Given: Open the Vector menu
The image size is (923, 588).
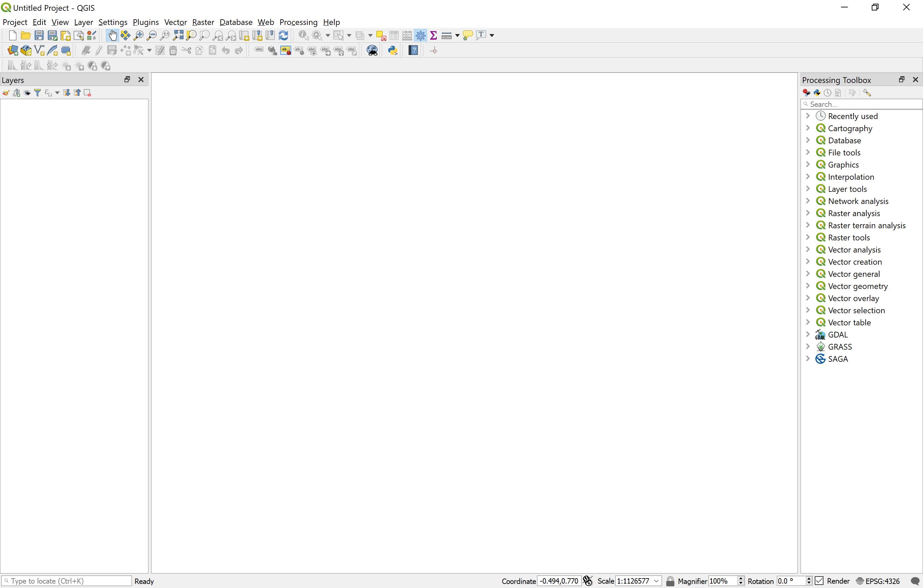Looking at the screenshot, I should point(175,22).
